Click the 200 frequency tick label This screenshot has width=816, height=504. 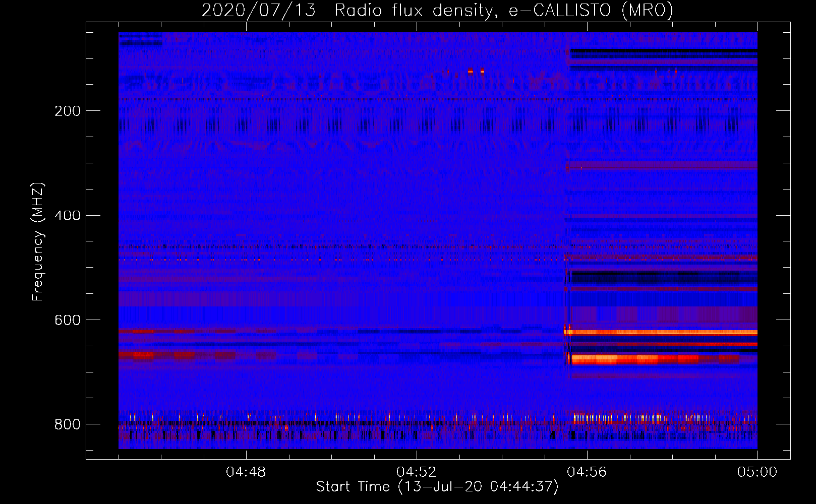click(x=68, y=111)
